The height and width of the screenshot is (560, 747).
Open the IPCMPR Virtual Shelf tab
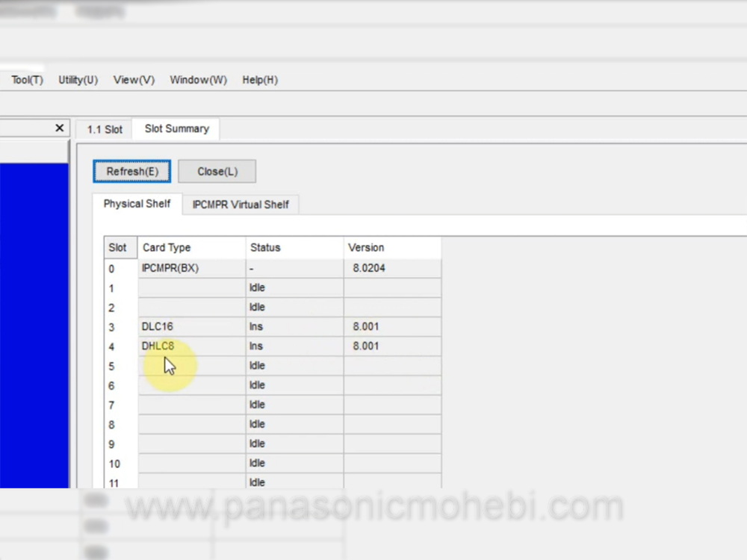click(x=241, y=205)
